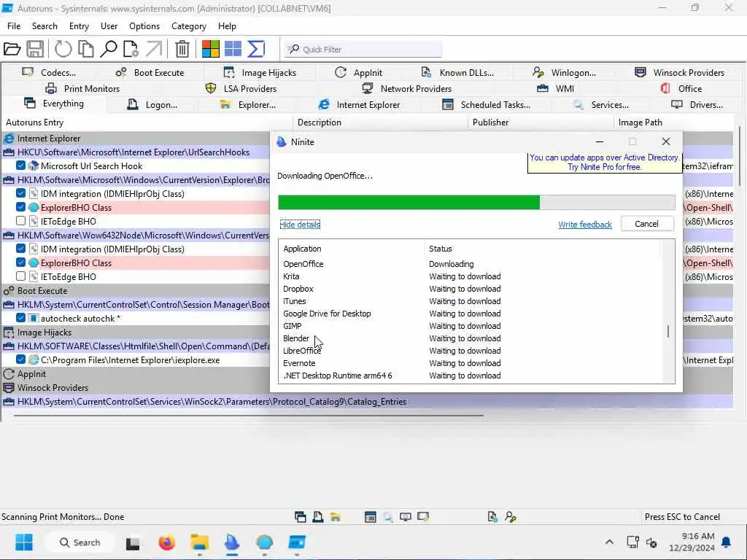747x560 pixels.
Task: Click the Refresh scan toolbar icon
Action: coord(63,49)
